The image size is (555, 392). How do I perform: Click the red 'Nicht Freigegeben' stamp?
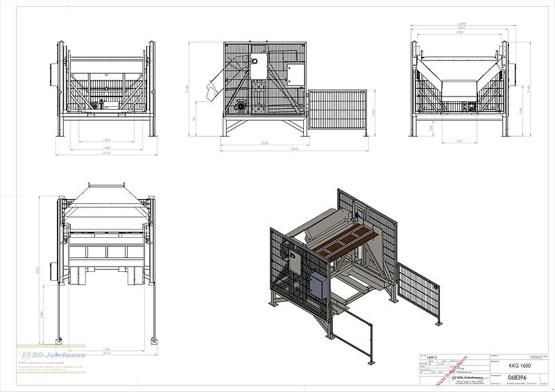450,369
